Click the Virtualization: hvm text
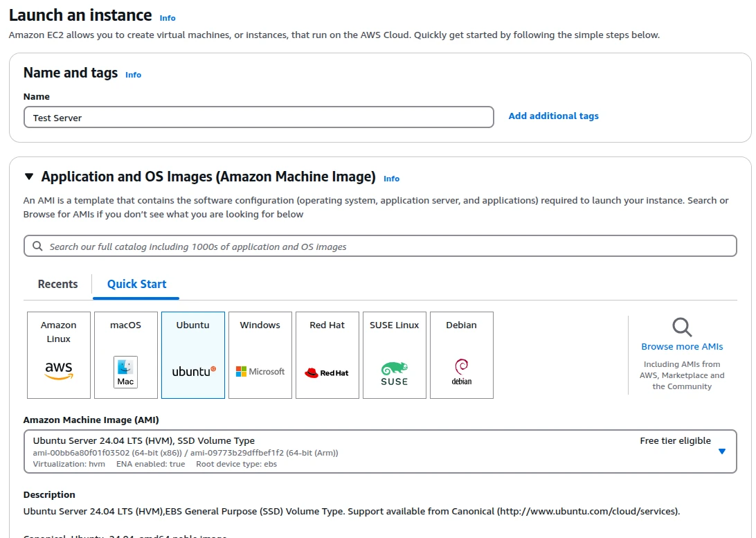756x538 pixels. click(x=69, y=464)
